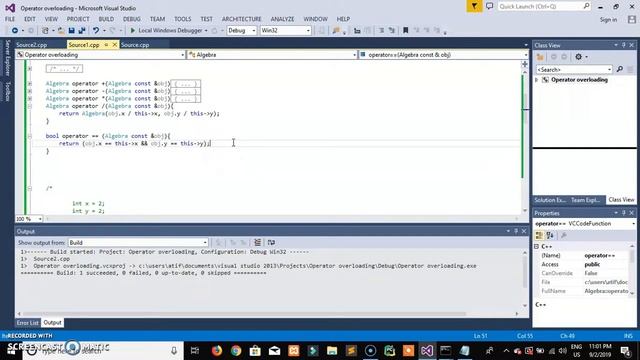The width and height of the screenshot is (640, 360).
Task: Save the current file
Action: (x=71, y=30)
